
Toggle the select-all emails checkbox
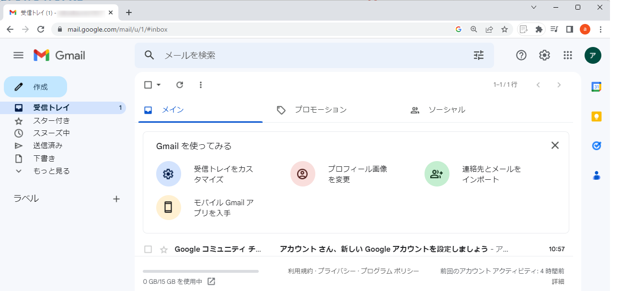[148, 85]
